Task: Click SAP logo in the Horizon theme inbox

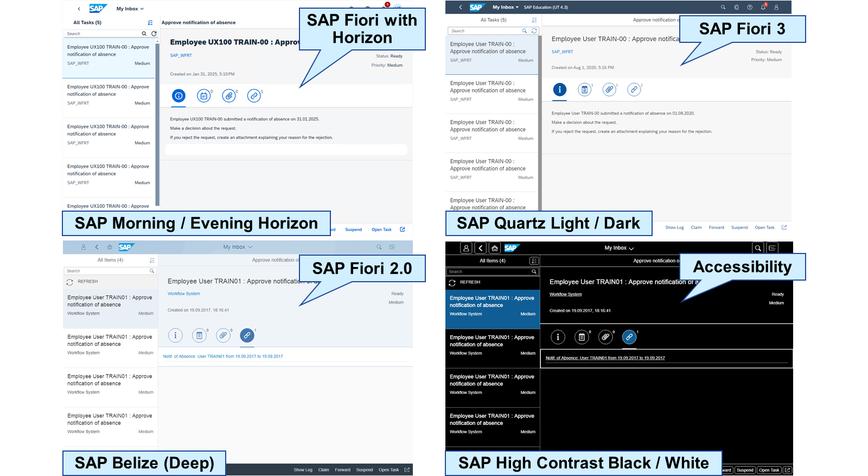Action: [97, 8]
